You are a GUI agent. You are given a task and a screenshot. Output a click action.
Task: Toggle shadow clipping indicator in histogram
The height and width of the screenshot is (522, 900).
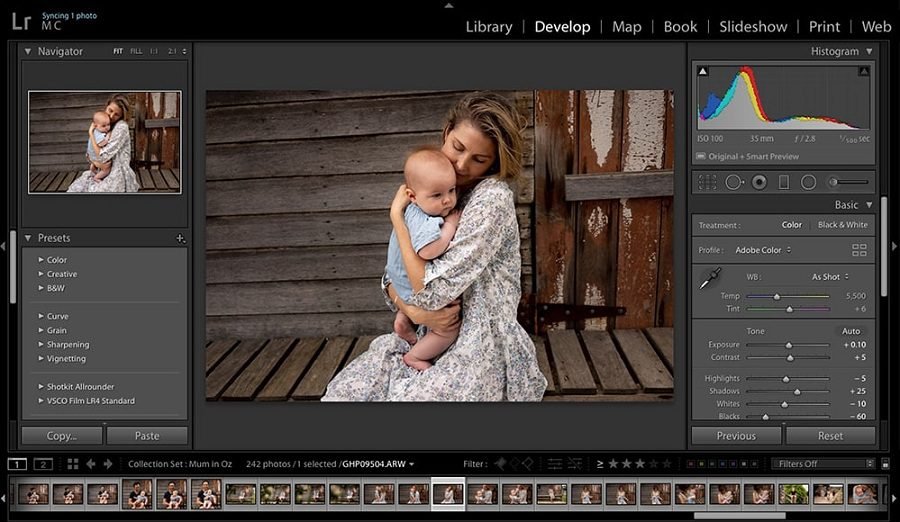pos(703,72)
